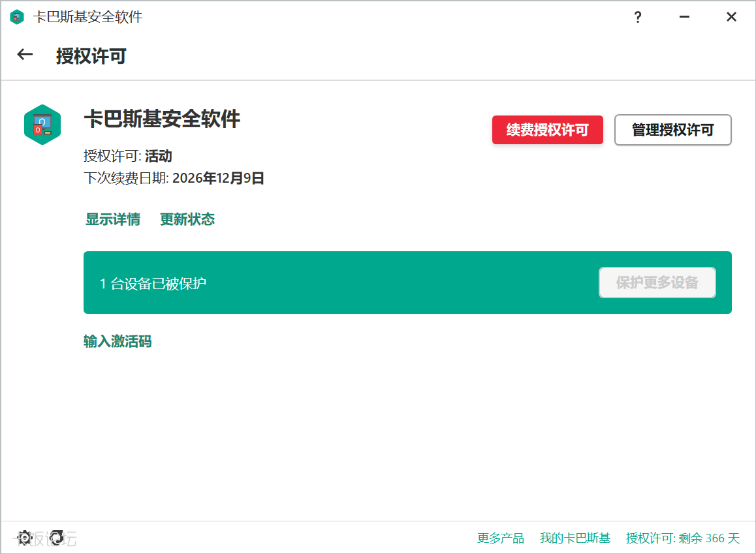Show license details via 显示详情
Screen dimensions: 756x554
pyautogui.click(x=113, y=219)
